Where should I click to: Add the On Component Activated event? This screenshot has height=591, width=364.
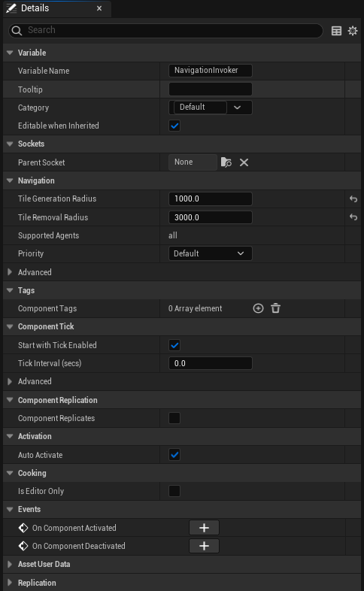(204, 528)
